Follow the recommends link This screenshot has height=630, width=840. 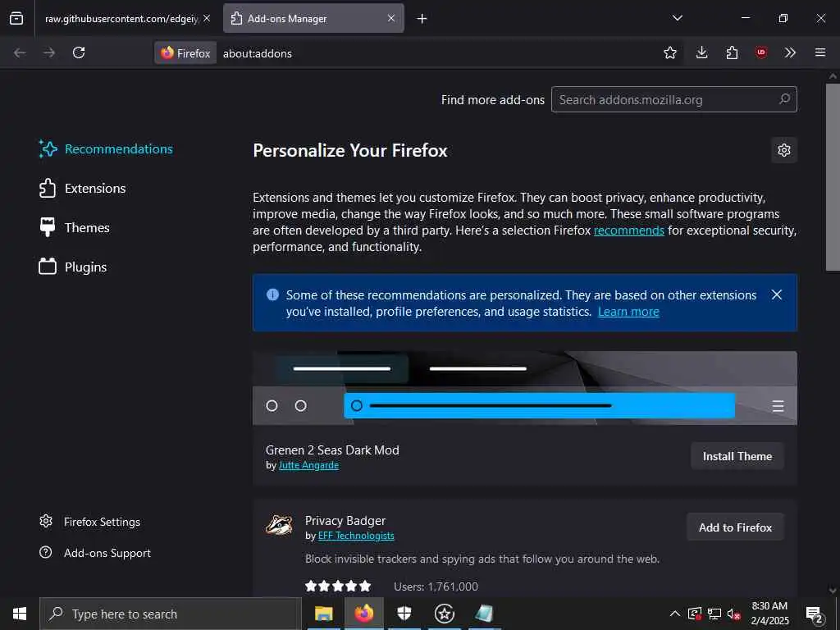pos(629,231)
